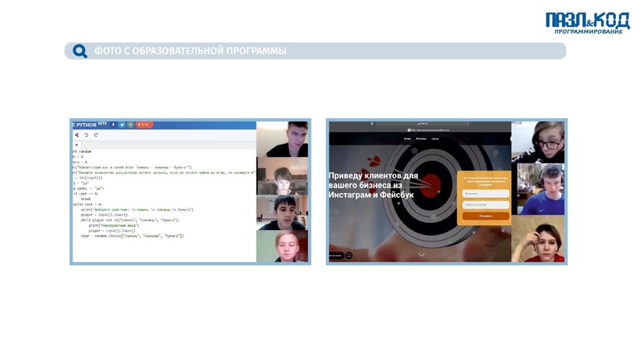
Task: Expand landing page with down chevron
Action: pyautogui.click(x=420, y=254)
